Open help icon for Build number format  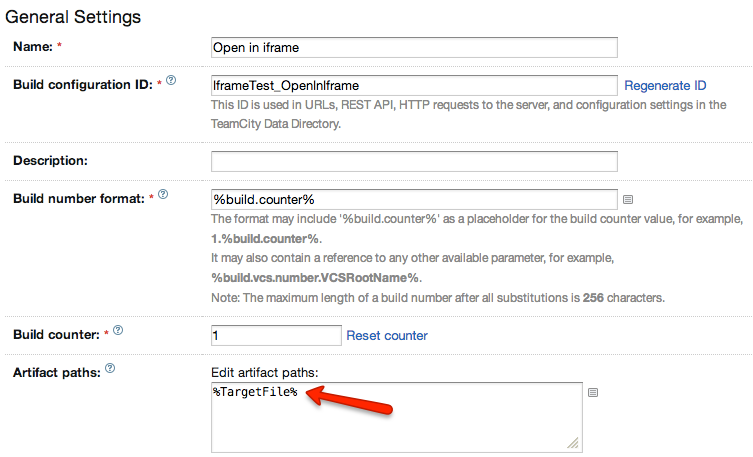point(163,193)
